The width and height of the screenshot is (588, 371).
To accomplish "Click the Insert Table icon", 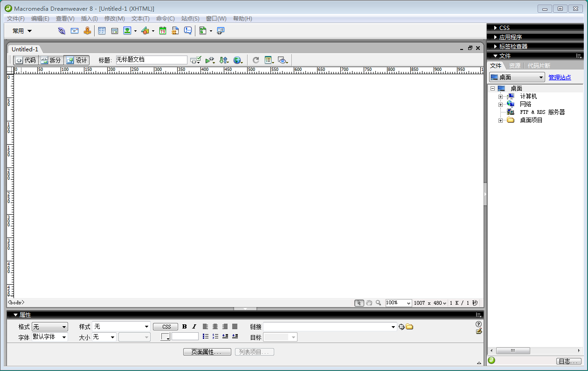I will point(102,31).
